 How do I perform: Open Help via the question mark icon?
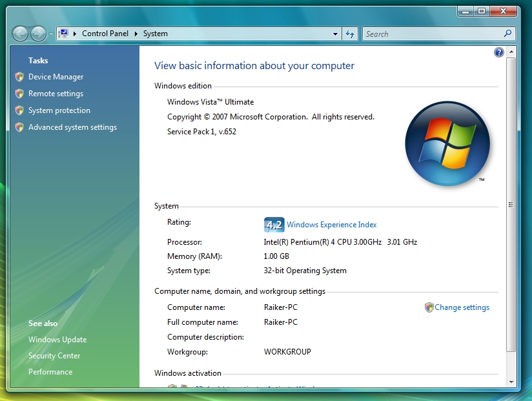click(498, 52)
